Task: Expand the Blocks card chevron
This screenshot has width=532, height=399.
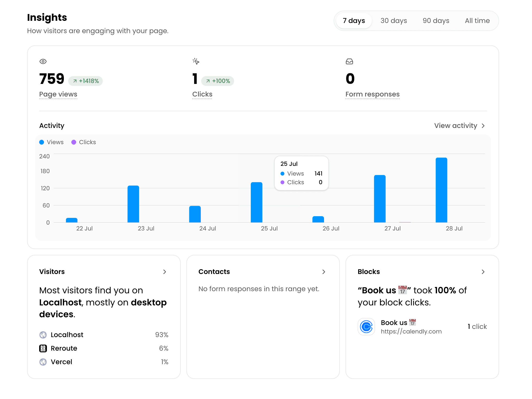Action: coord(483,272)
